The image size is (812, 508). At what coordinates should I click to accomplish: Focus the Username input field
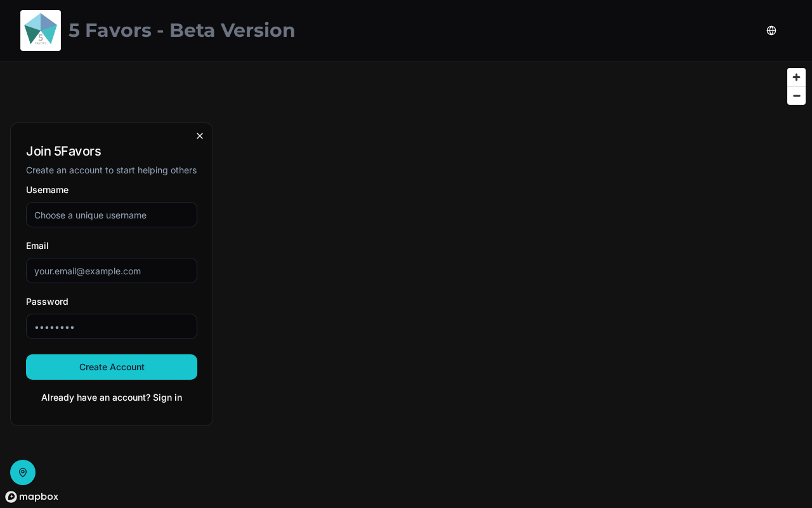[x=112, y=215]
